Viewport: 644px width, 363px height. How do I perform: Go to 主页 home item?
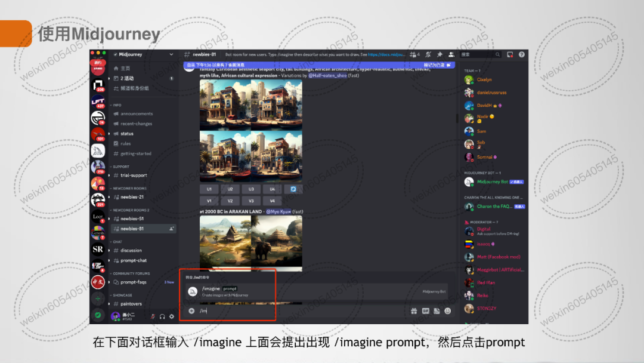pos(125,68)
